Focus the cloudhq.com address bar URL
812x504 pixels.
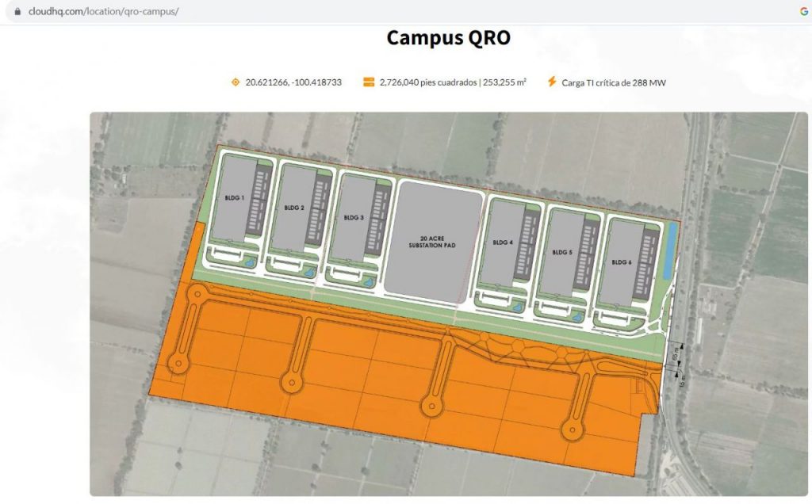pyautogui.click(x=104, y=11)
